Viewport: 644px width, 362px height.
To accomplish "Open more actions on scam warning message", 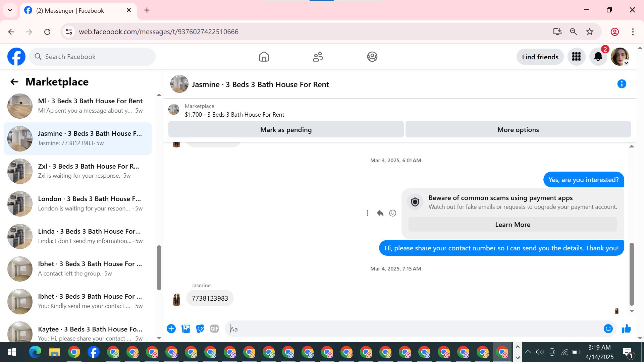I will 367,213.
